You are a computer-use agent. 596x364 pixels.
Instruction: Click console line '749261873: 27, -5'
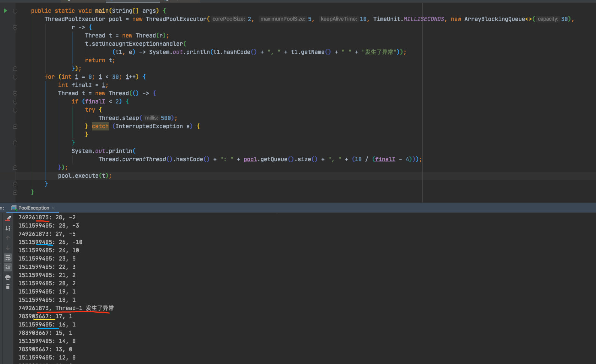point(47,234)
